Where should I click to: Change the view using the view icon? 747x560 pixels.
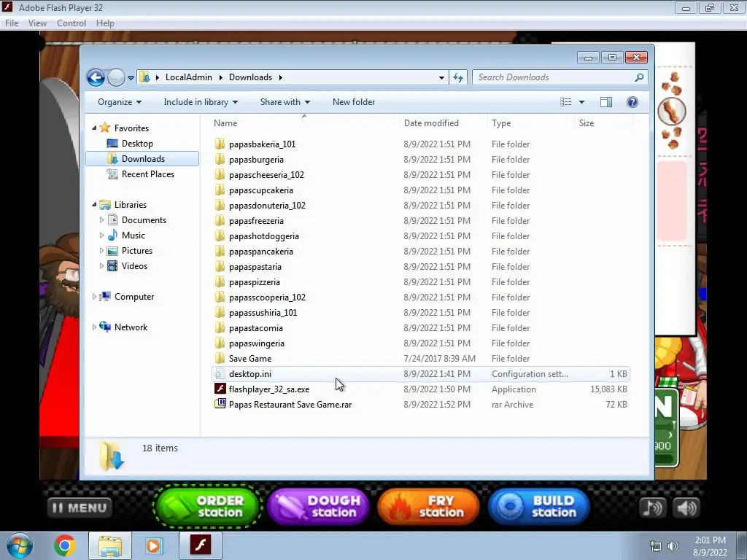coord(565,102)
